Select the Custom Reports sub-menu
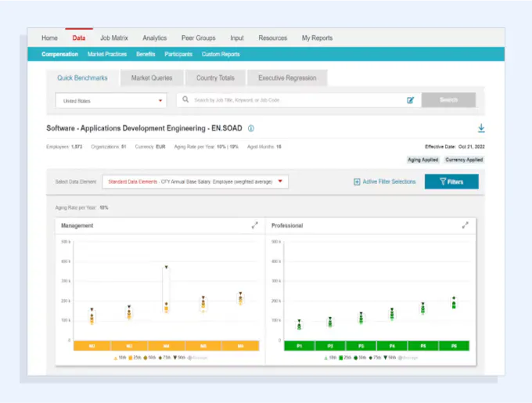Image resolution: width=532 pixels, height=403 pixels. [221, 54]
